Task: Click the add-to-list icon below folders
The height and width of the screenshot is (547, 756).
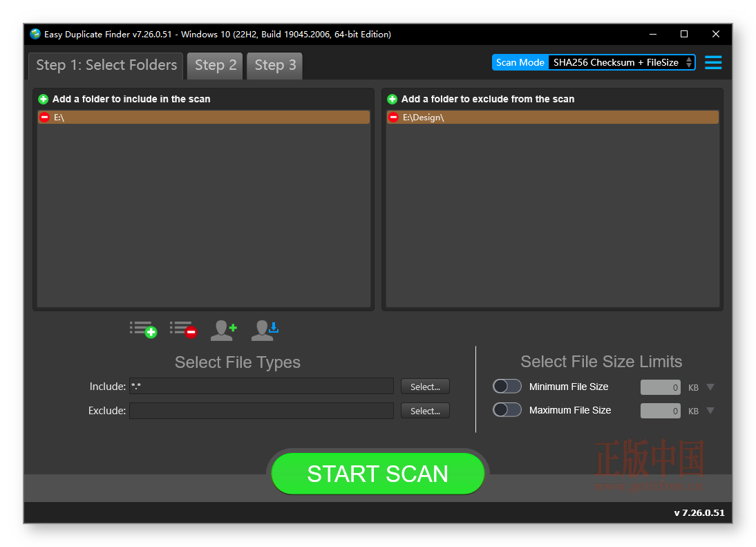Action: tap(143, 330)
